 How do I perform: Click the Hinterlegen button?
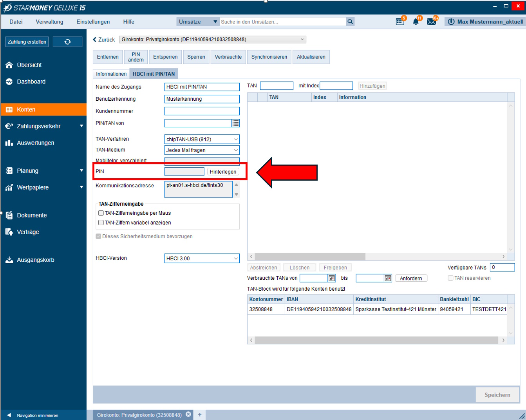coord(223,172)
